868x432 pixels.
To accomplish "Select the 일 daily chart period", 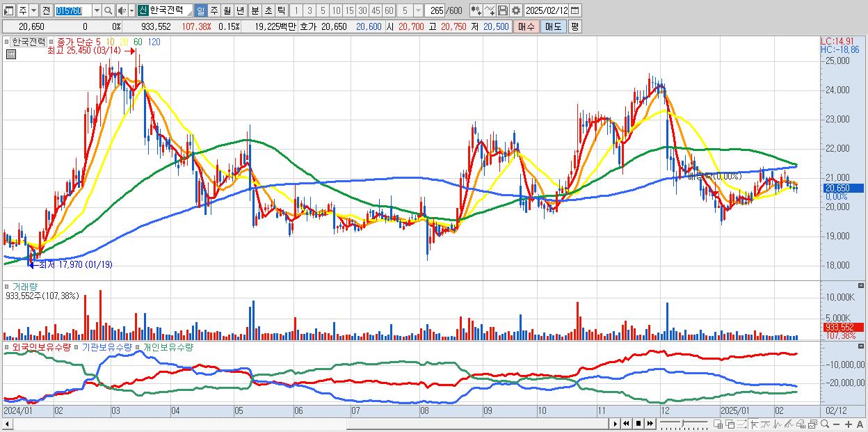I will pyautogui.click(x=200, y=10).
